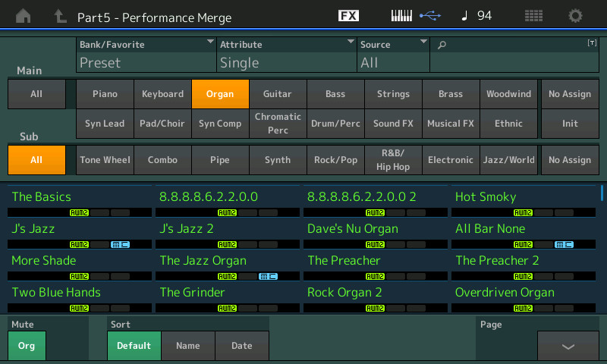Go to next page down arrow
607x364 pixels.
pyautogui.click(x=568, y=346)
